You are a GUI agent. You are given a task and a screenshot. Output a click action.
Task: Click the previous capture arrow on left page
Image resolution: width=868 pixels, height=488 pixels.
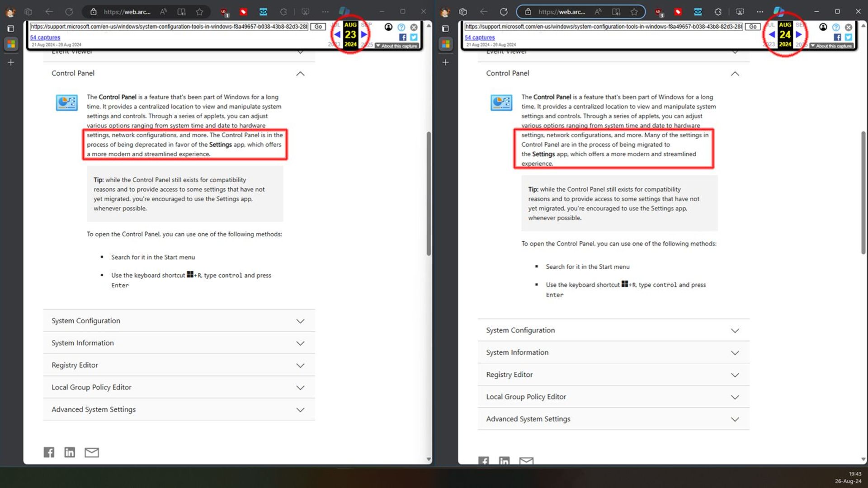(336, 34)
